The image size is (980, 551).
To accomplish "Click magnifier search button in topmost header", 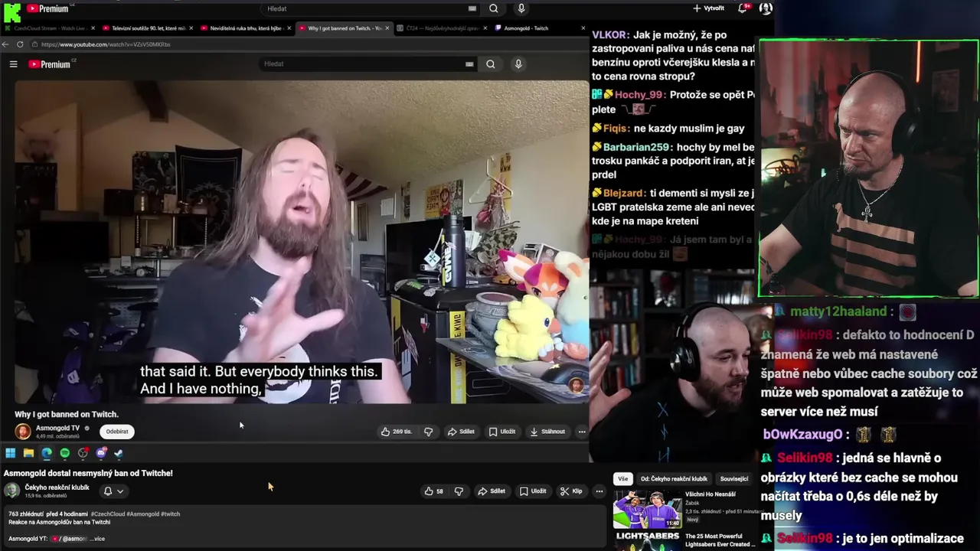I will click(494, 8).
